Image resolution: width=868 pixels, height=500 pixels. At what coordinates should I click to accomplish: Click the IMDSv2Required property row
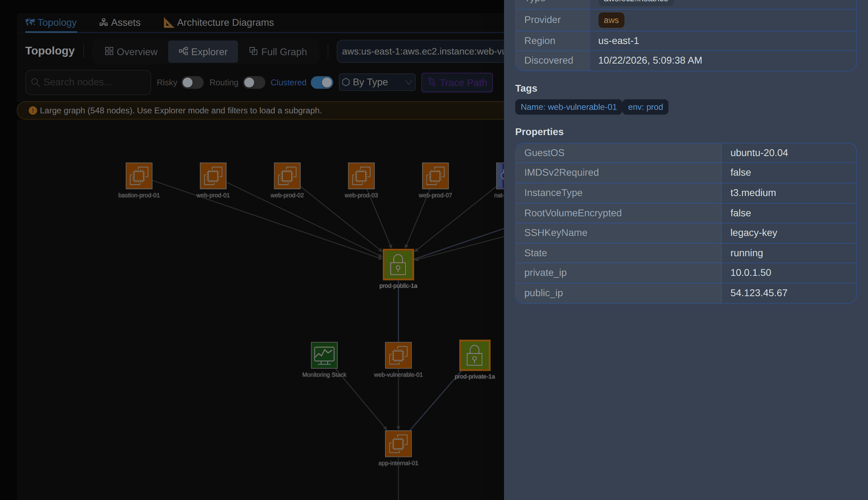[686, 173]
